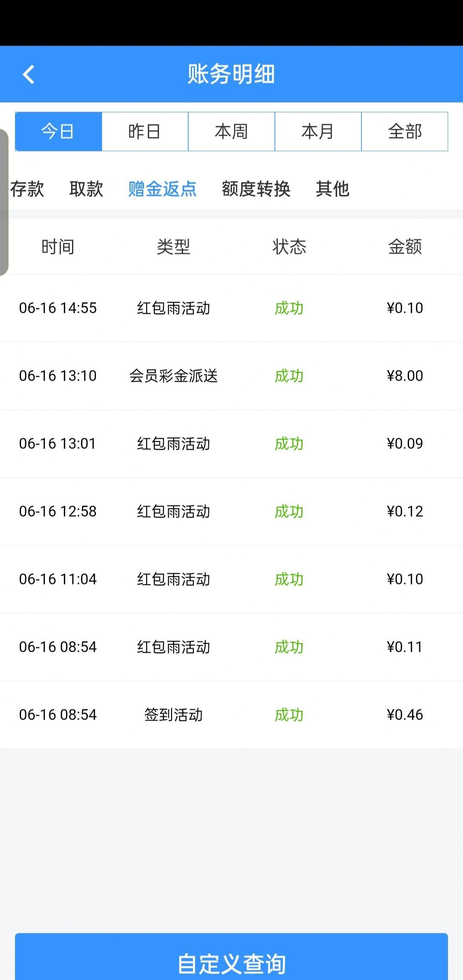The image size is (463, 980).
Task: Tap the gray side handle on left edge
Action: pyautogui.click(x=4, y=202)
